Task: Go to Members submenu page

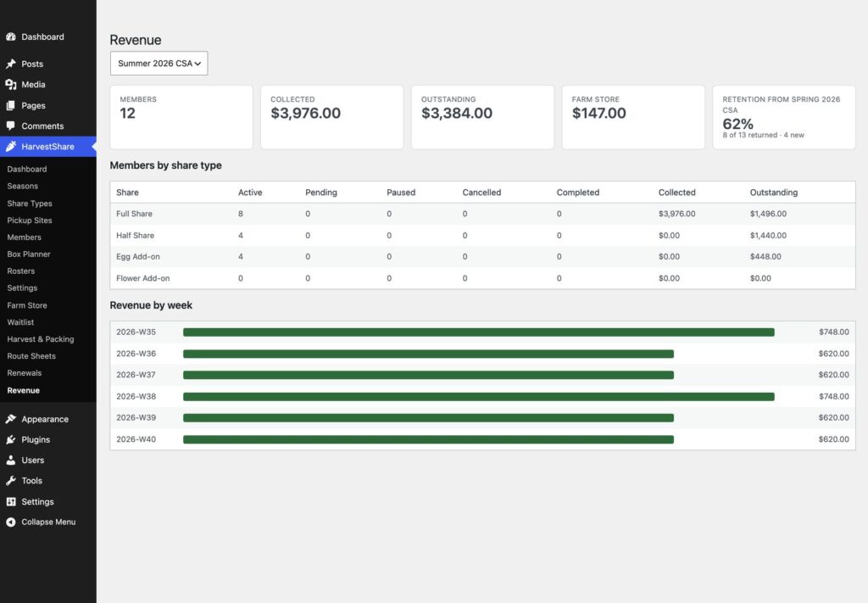Action: [x=24, y=237]
